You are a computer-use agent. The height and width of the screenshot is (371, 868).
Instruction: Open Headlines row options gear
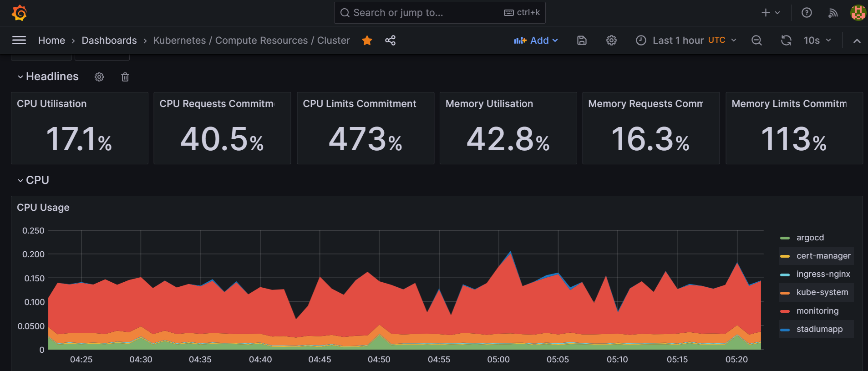tap(99, 77)
